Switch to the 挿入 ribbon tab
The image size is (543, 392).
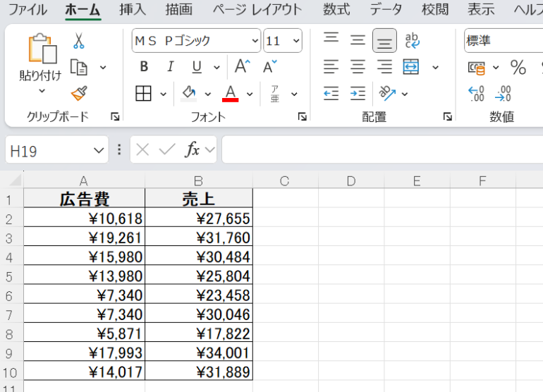point(133,10)
